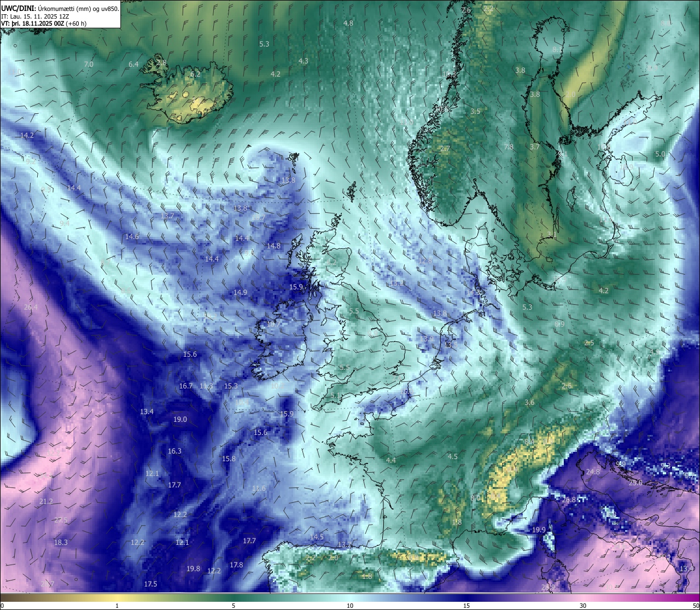Click the 4.3 value on the map
The image size is (700, 610).
(303, 61)
